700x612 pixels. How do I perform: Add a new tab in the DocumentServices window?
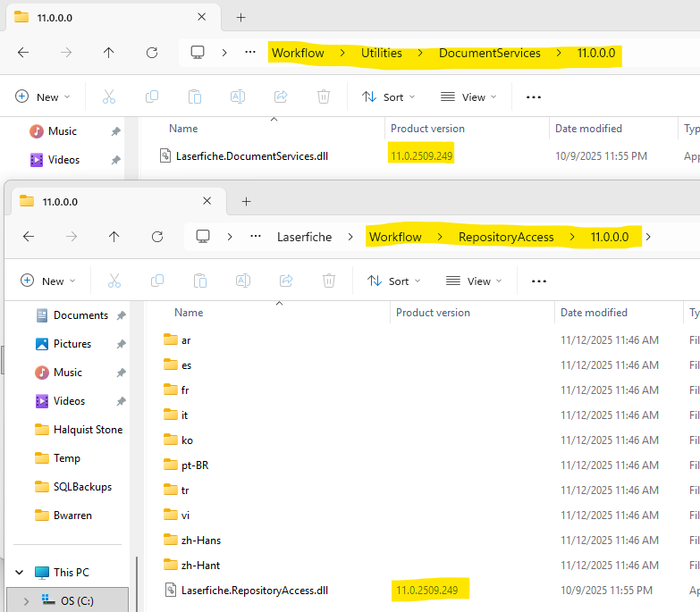pyautogui.click(x=241, y=17)
